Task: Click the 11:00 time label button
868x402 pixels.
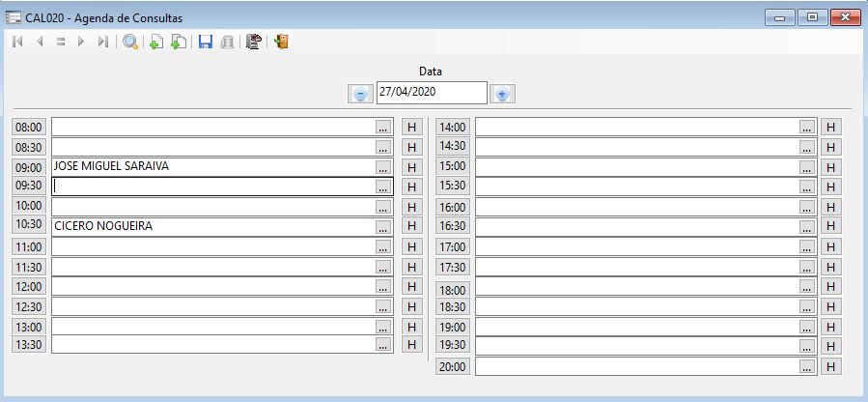Action: pyautogui.click(x=29, y=247)
